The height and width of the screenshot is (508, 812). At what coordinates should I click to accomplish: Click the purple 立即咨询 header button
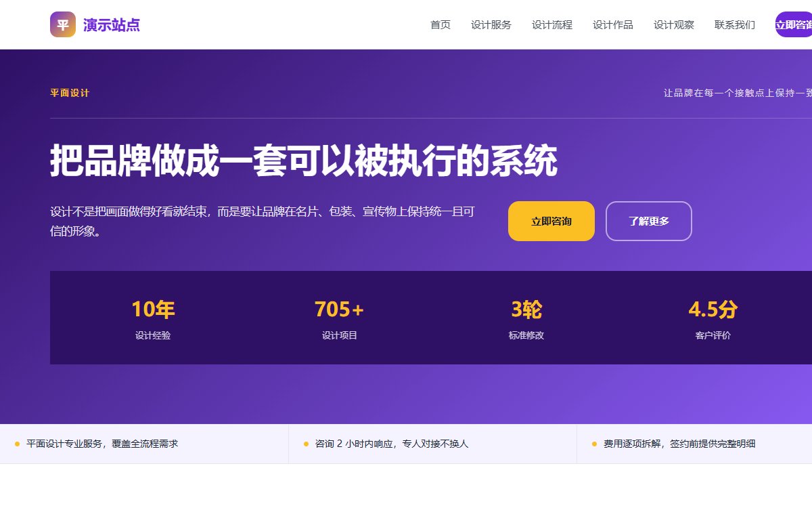794,24
